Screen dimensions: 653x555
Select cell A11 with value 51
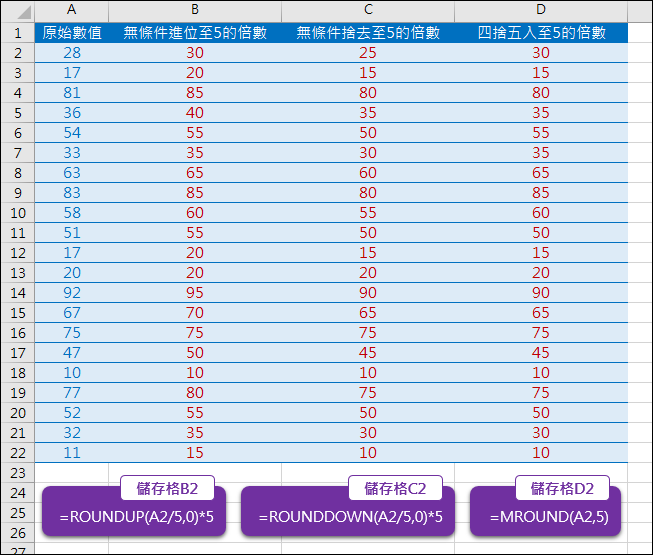(72, 233)
